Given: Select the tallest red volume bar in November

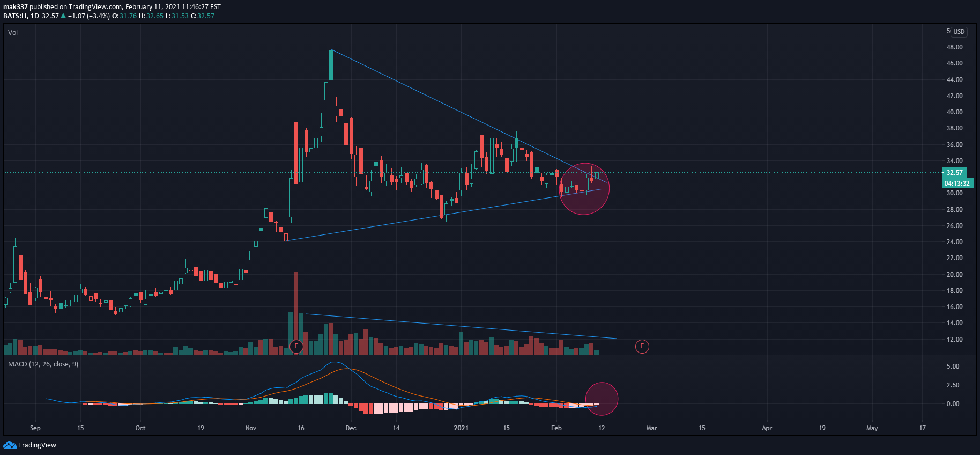Looking at the screenshot, I should [296, 313].
